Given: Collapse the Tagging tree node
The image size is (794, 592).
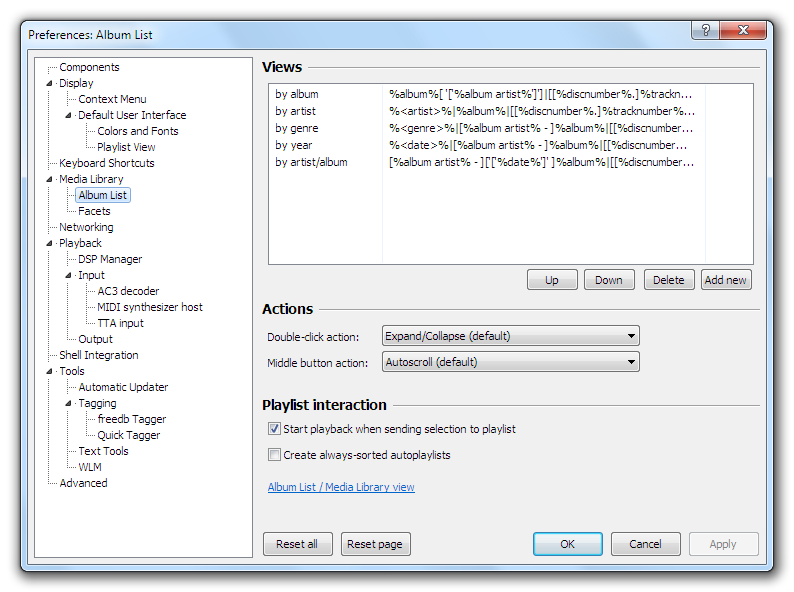Looking at the screenshot, I should pyautogui.click(x=69, y=403).
